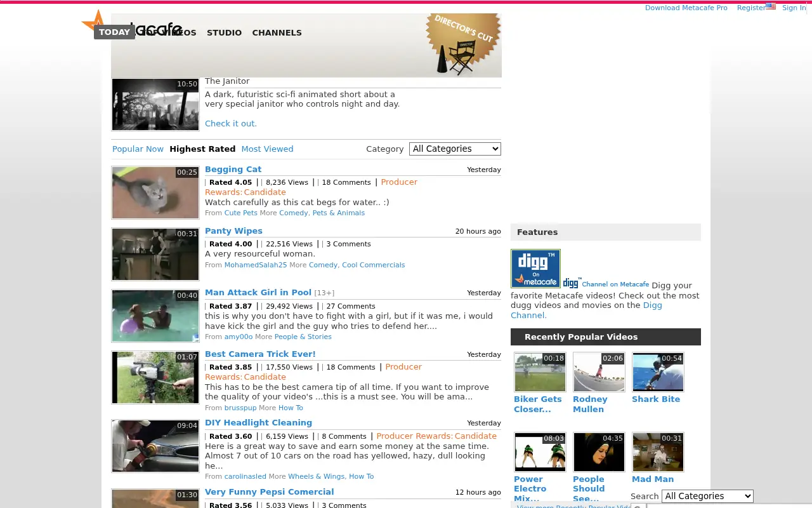
Task: Open the Panty Wipes video title
Action: point(233,231)
